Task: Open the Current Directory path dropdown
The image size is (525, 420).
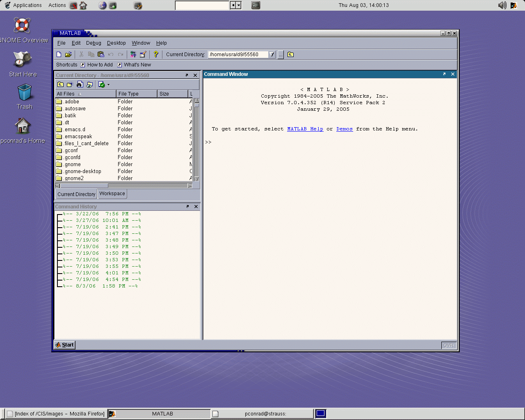Action: tap(272, 55)
